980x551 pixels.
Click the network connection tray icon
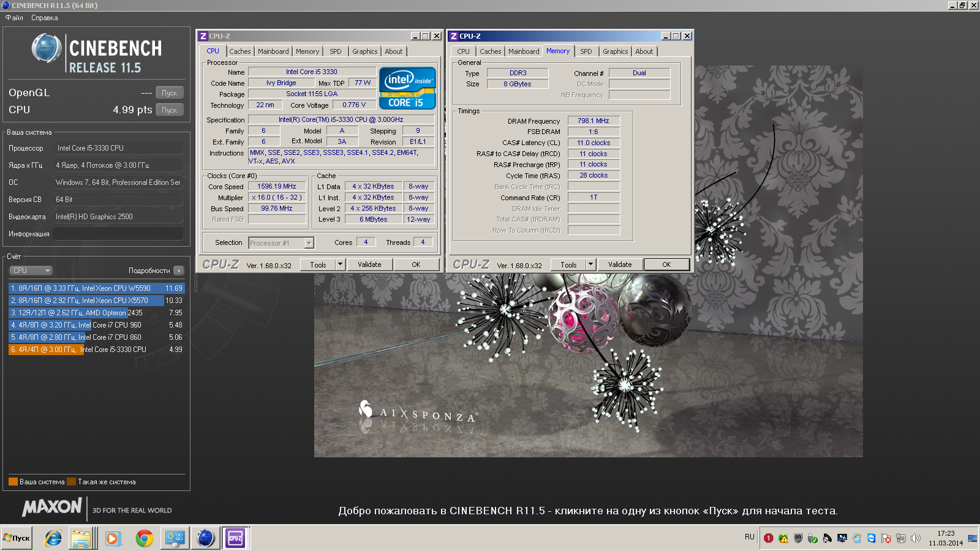coord(901,538)
